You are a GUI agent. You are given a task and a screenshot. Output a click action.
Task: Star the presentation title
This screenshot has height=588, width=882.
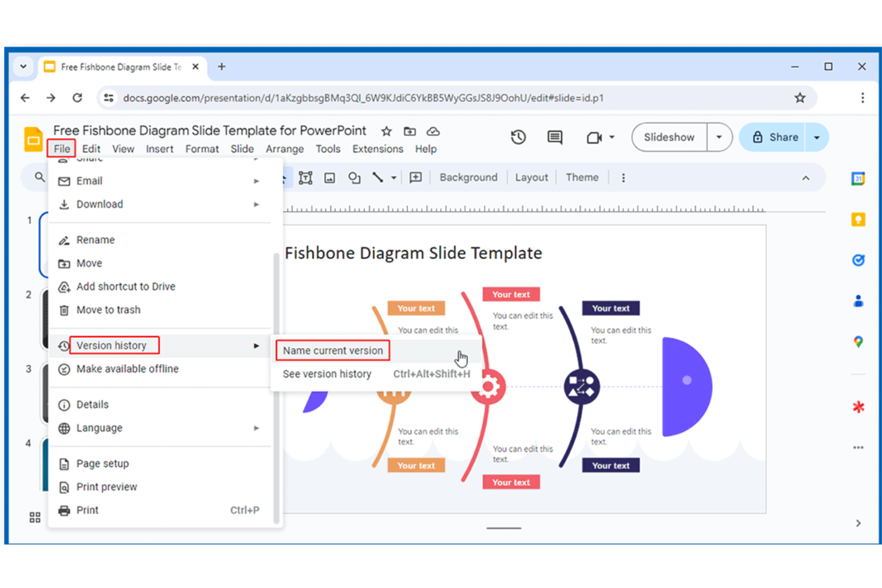coord(386,131)
